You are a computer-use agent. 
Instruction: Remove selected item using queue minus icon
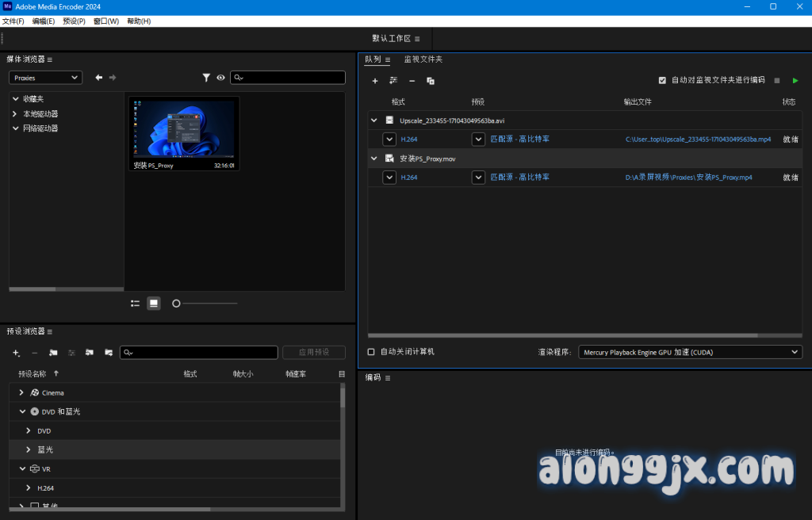click(x=412, y=81)
